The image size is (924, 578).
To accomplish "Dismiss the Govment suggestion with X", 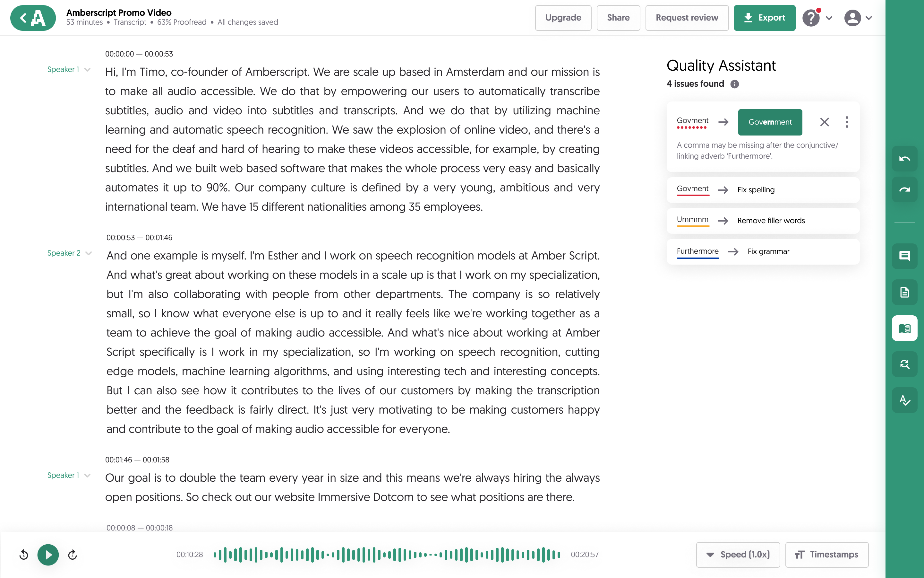I will pos(824,122).
